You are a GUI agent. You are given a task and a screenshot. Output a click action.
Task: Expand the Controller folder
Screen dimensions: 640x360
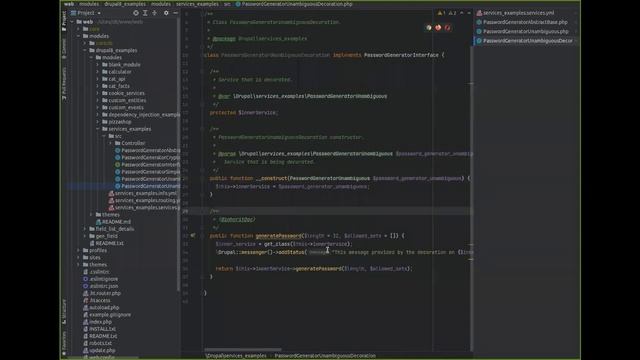coord(111,143)
